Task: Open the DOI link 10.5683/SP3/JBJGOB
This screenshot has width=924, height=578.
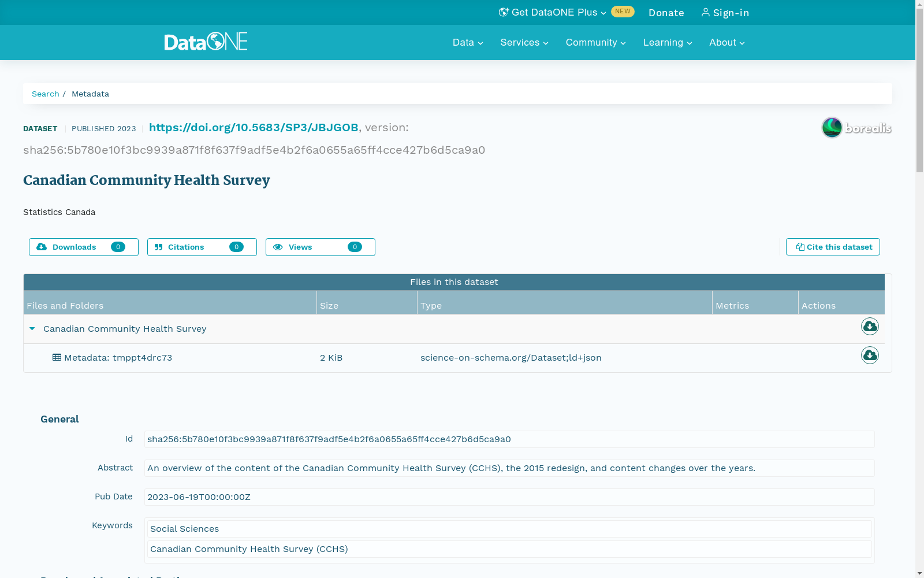Action: pyautogui.click(x=254, y=127)
